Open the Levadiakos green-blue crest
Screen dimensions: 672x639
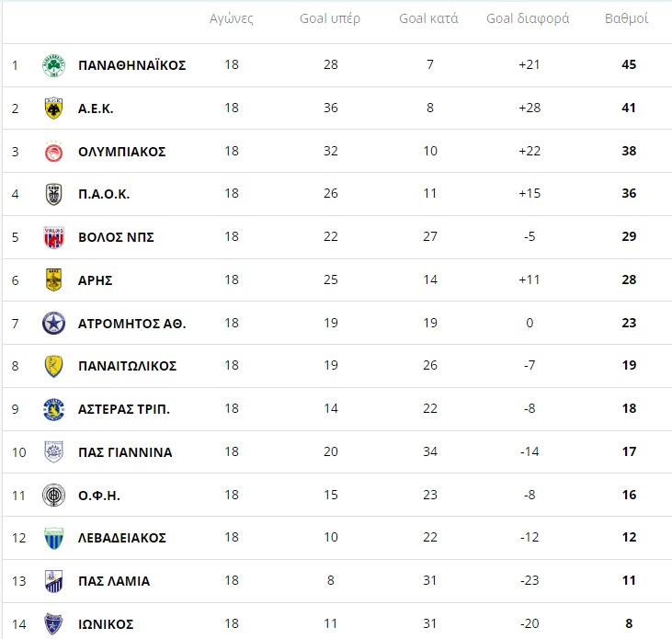53,538
